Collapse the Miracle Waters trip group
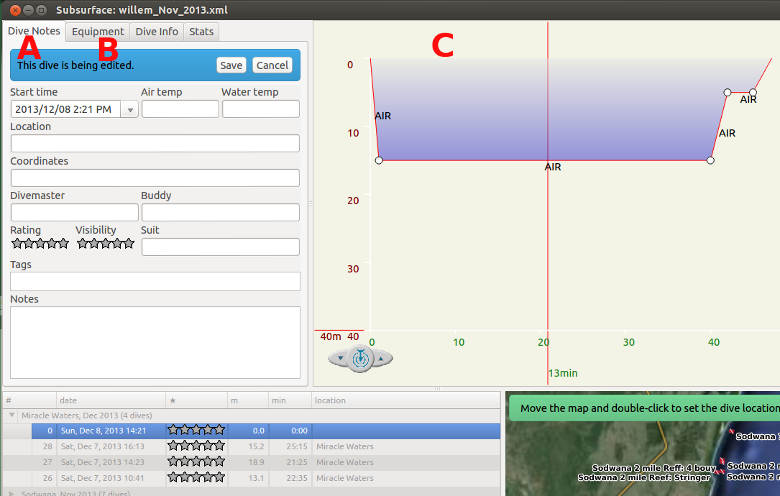This screenshot has height=496, width=780. [x=12, y=414]
